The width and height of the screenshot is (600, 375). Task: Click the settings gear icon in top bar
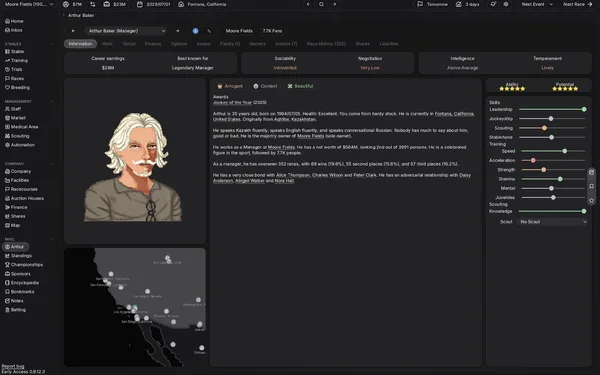(x=506, y=4)
